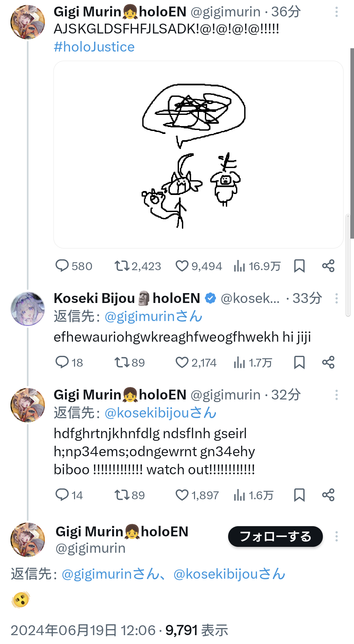This screenshot has height=644, width=354.
Task: Retweet Koseki Bijou's reply tweet
Action: (122, 362)
